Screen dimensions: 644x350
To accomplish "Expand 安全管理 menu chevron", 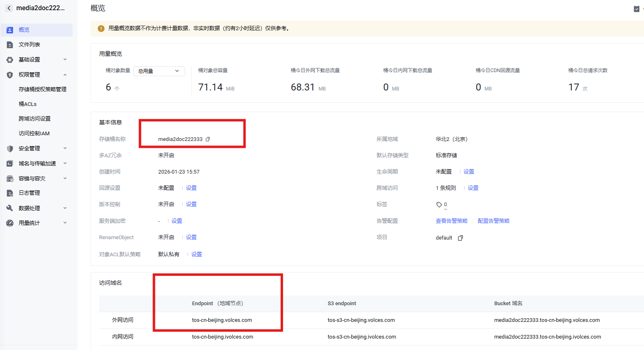I will (x=65, y=148).
